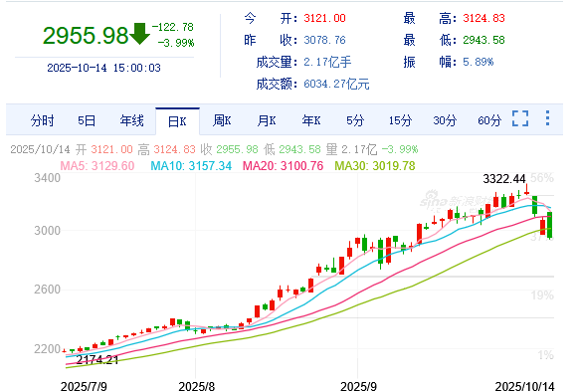Click the chart low label 2174.21
Viewport: 576px width, 392px height.
(x=97, y=359)
